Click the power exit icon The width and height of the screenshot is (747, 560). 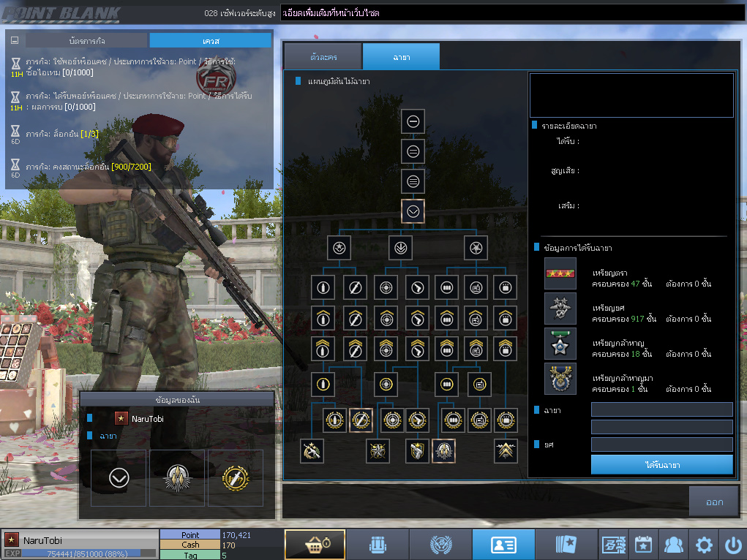pos(732,545)
